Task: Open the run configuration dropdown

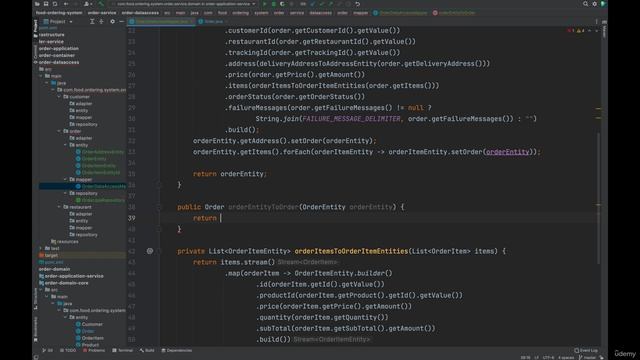Action: (184, 4)
